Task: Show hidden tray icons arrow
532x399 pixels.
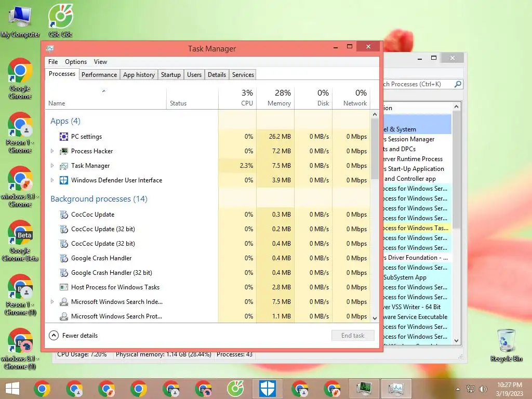Action: click(458, 389)
